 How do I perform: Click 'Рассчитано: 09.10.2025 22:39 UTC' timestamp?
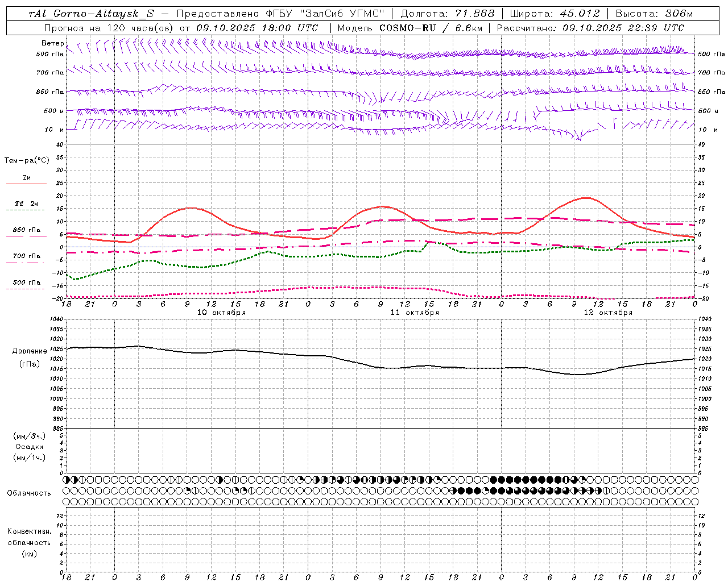[590, 28]
